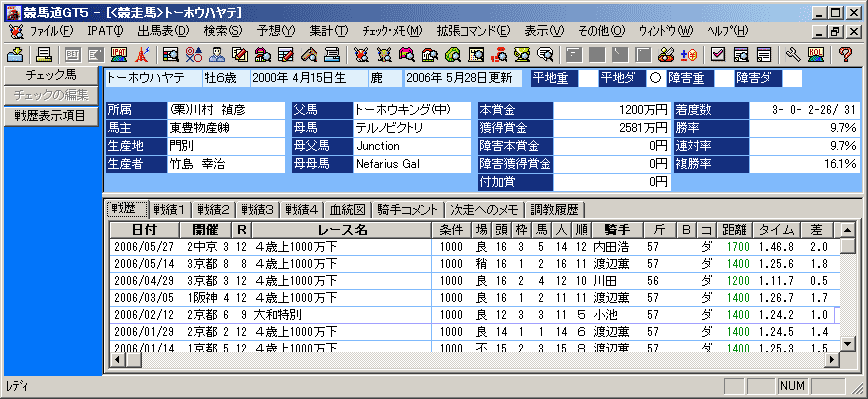Click the course map search icon

[x=476, y=54]
